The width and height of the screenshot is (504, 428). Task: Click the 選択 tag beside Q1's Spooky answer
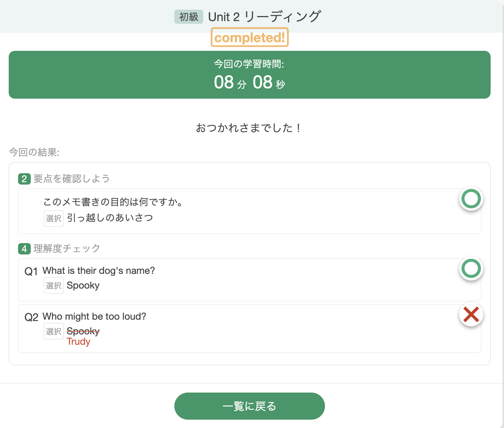(54, 286)
